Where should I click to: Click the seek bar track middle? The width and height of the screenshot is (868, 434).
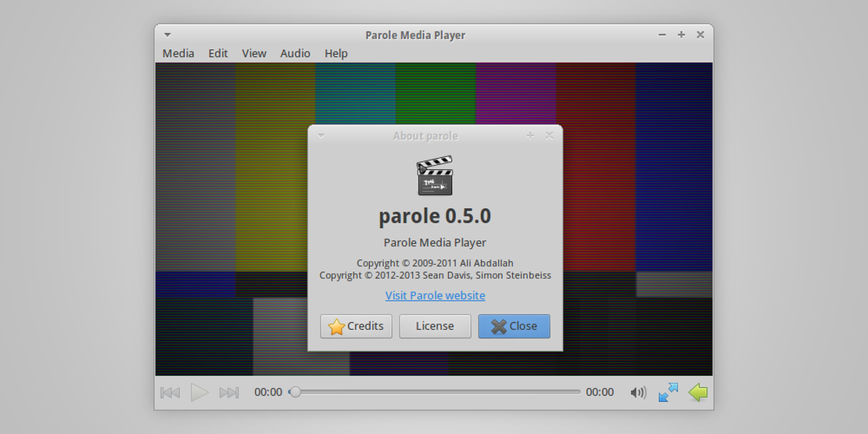[435, 392]
